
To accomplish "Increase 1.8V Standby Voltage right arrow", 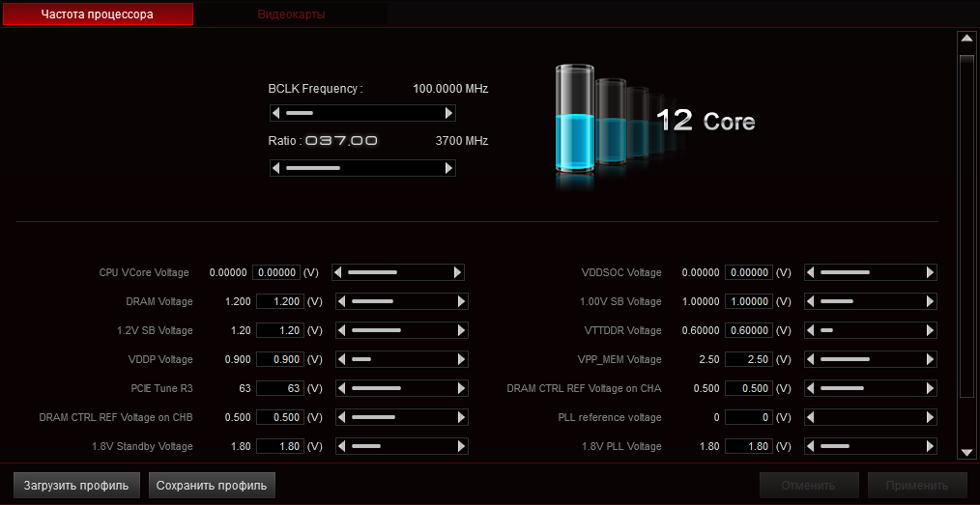I will (x=462, y=446).
